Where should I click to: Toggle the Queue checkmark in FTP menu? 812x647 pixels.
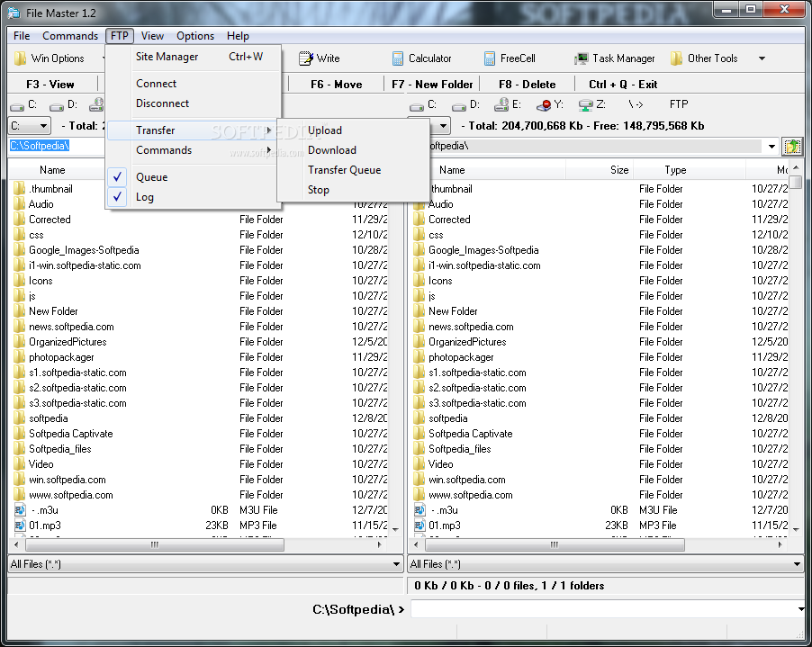118,177
